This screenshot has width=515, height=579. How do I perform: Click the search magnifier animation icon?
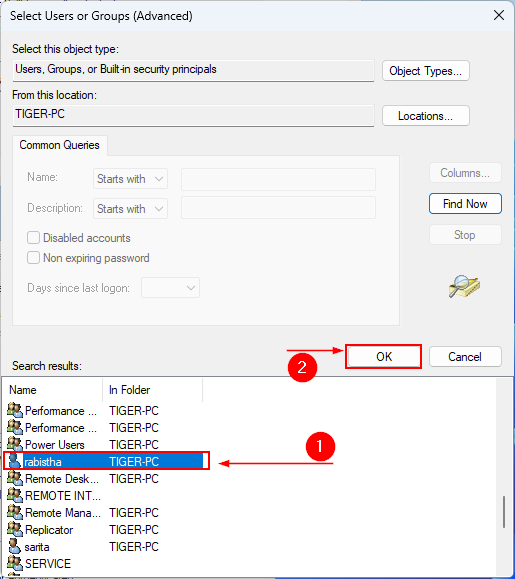click(464, 286)
